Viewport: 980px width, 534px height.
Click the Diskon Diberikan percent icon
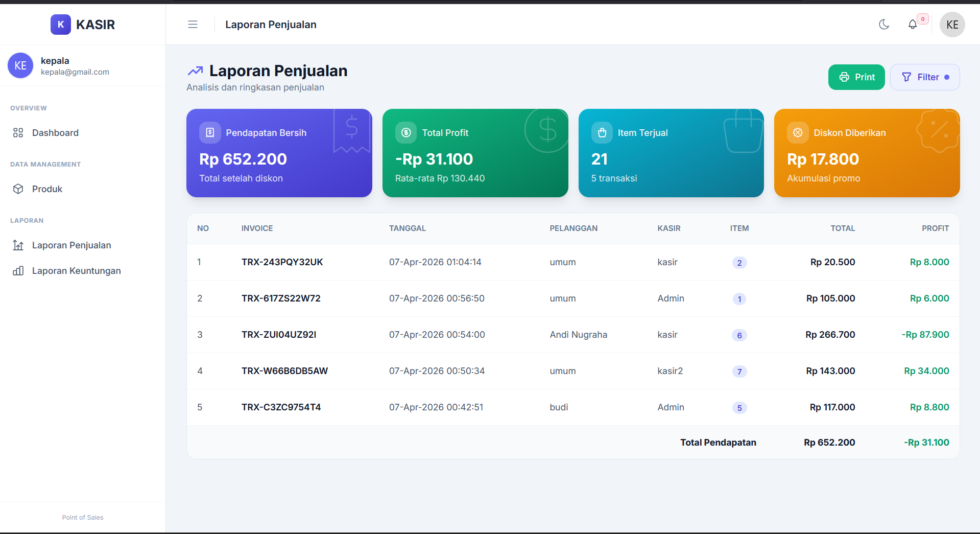[798, 133]
